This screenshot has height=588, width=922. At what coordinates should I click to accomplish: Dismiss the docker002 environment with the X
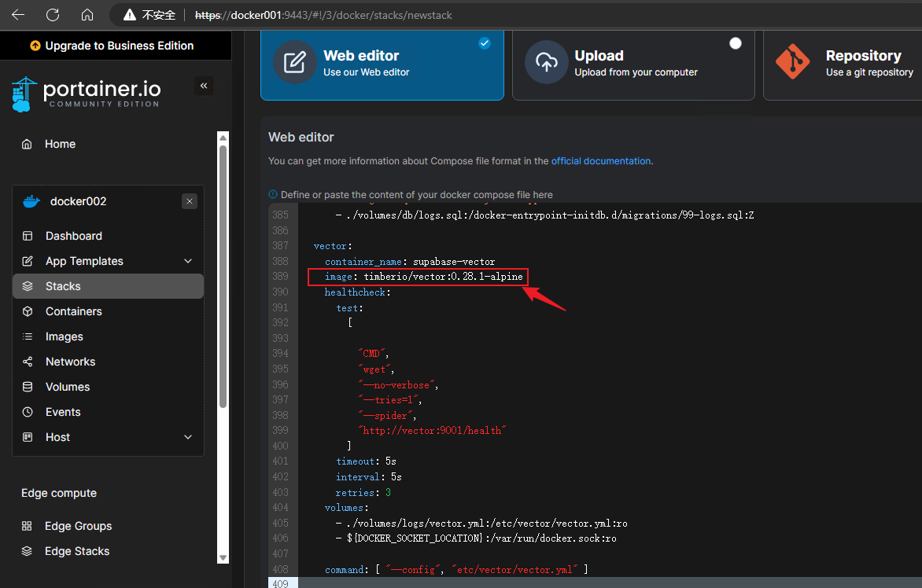click(190, 200)
